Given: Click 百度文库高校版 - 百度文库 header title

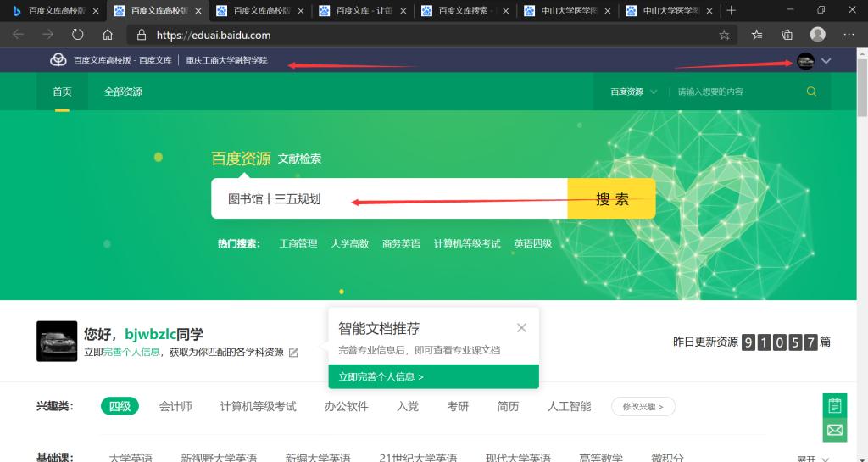Looking at the screenshot, I should tap(123, 60).
